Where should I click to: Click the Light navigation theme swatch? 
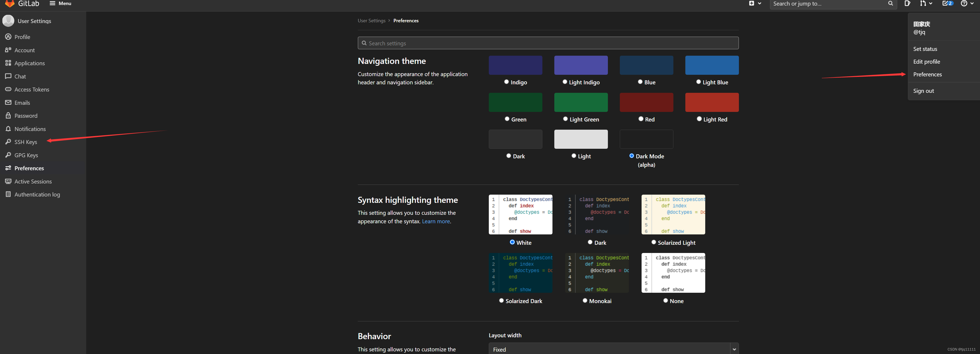point(581,139)
